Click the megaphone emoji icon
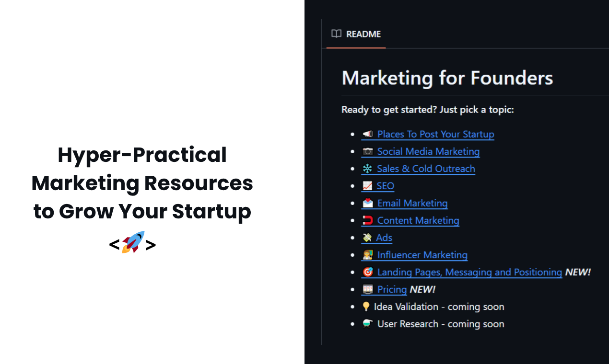This screenshot has height=364, width=609. coord(368,134)
